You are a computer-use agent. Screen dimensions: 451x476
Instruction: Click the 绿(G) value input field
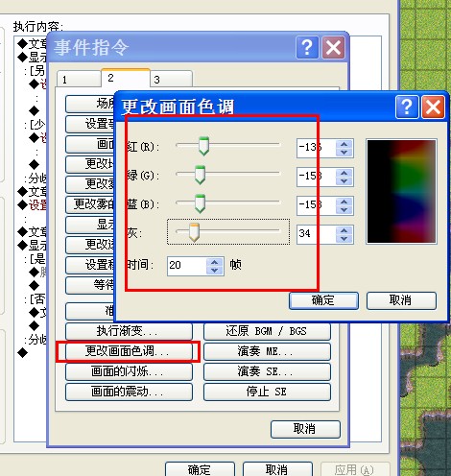tap(316, 177)
